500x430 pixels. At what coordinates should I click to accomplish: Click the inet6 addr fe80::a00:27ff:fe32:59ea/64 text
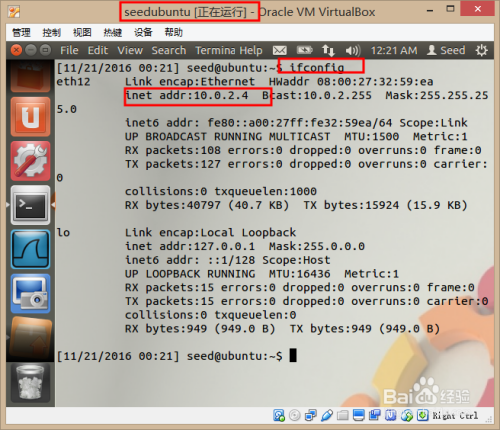coord(259,123)
